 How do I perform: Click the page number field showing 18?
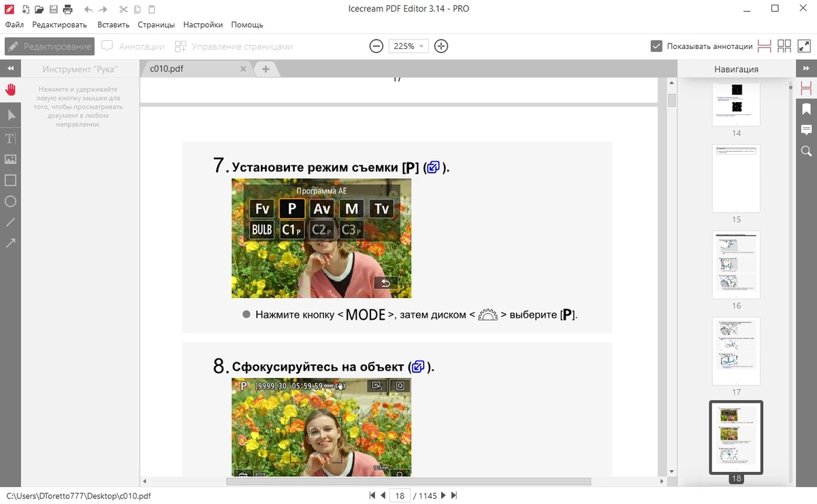(x=400, y=496)
